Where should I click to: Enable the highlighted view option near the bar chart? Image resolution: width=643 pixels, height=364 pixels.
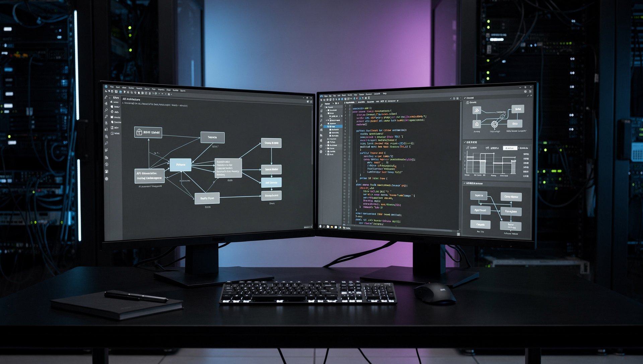tap(510, 148)
